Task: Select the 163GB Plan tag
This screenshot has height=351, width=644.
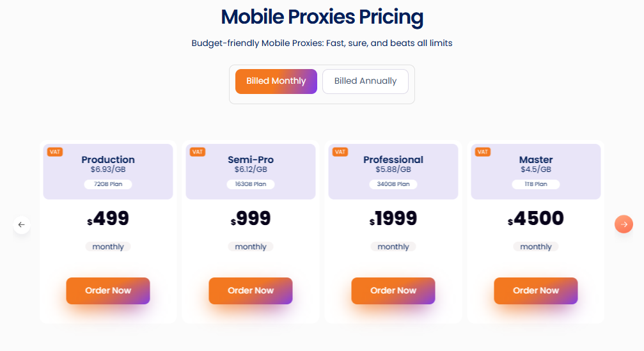Action: 251,184
